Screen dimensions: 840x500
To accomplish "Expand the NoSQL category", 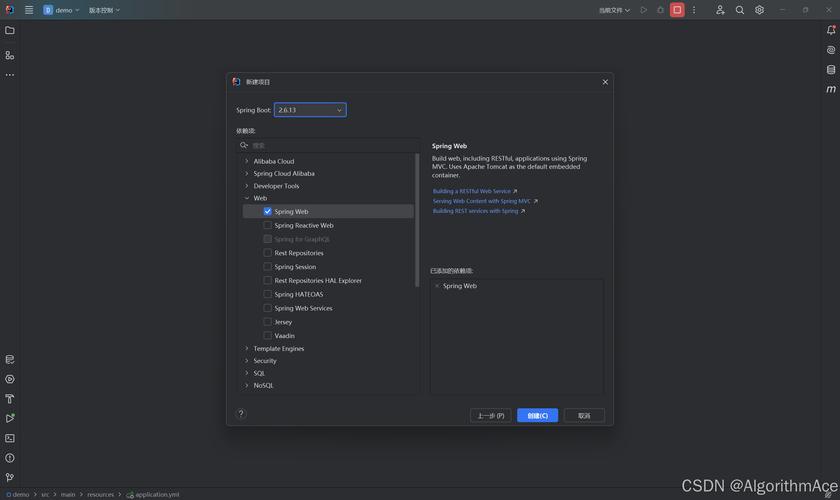I will [246, 385].
